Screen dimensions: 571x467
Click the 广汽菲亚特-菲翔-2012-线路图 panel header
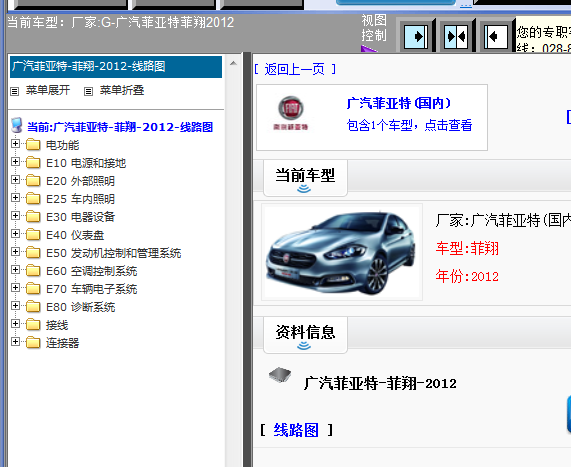click(116, 67)
